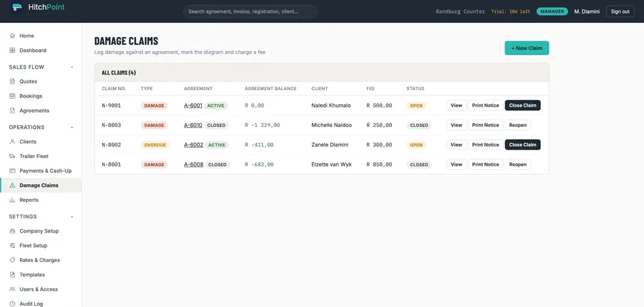Image resolution: width=644 pixels, height=307 pixels.
Task: Sign out of the account
Action: pos(620,11)
